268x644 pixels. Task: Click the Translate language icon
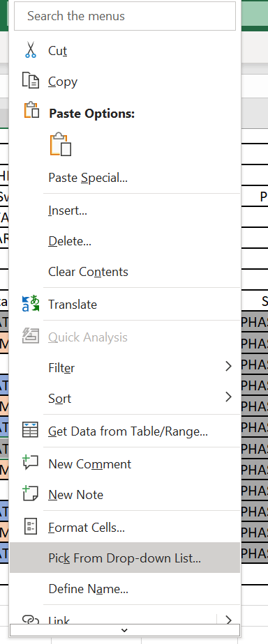[31, 304]
